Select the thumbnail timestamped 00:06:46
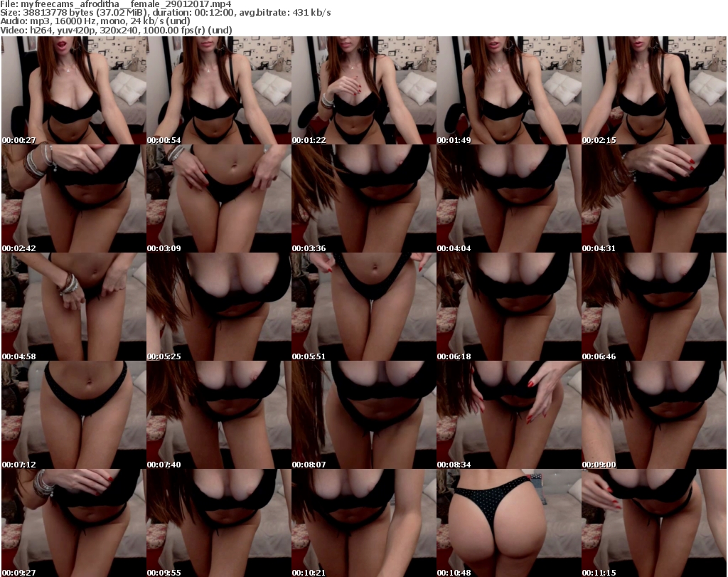Screen dimensions: 728x577 click(x=653, y=307)
